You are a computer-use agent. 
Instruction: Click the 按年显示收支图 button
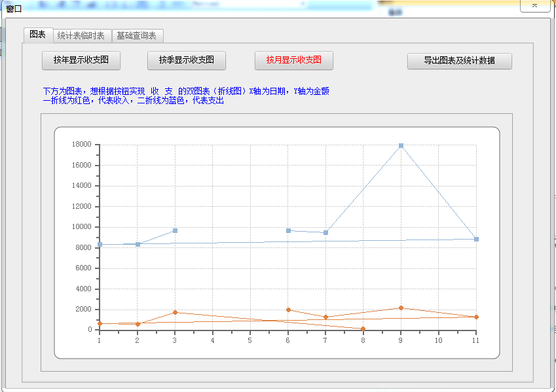click(81, 60)
